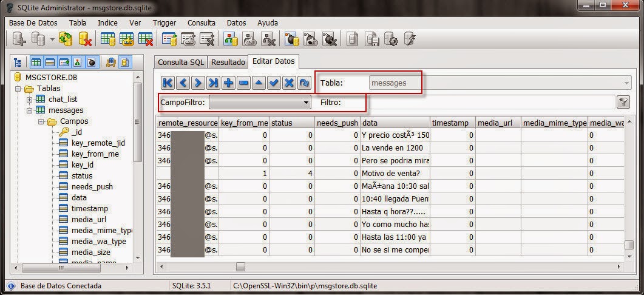Click the grid horizontal scrollbar thumb

(x=241, y=267)
